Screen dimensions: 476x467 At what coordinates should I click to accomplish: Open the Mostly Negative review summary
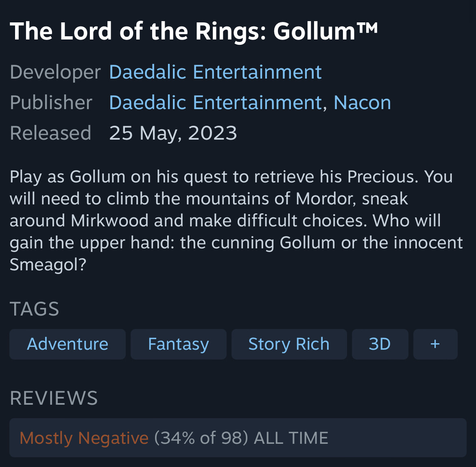coord(84,438)
